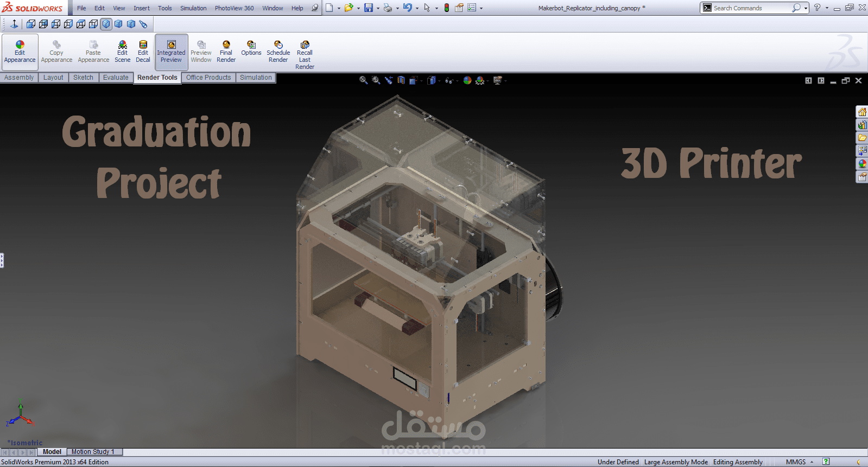
Task: Switch to the Sketch tab
Action: (x=83, y=78)
